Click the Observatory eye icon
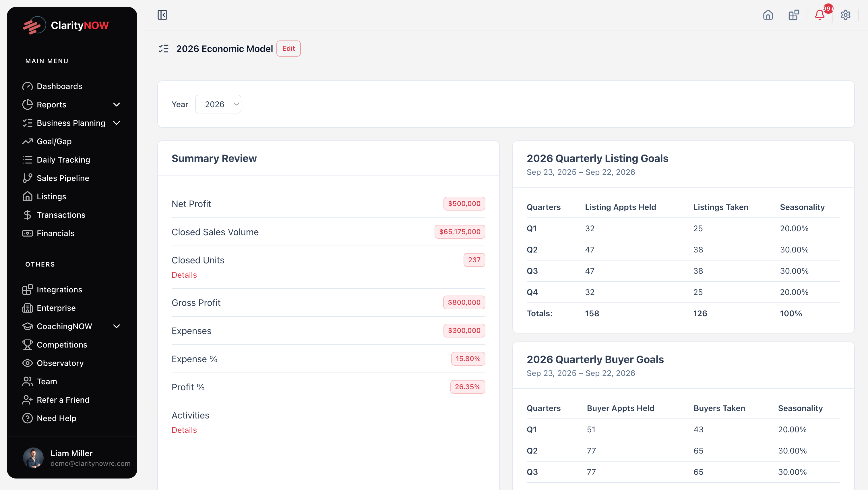The height and width of the screenshot is (490, 868). 27,363
